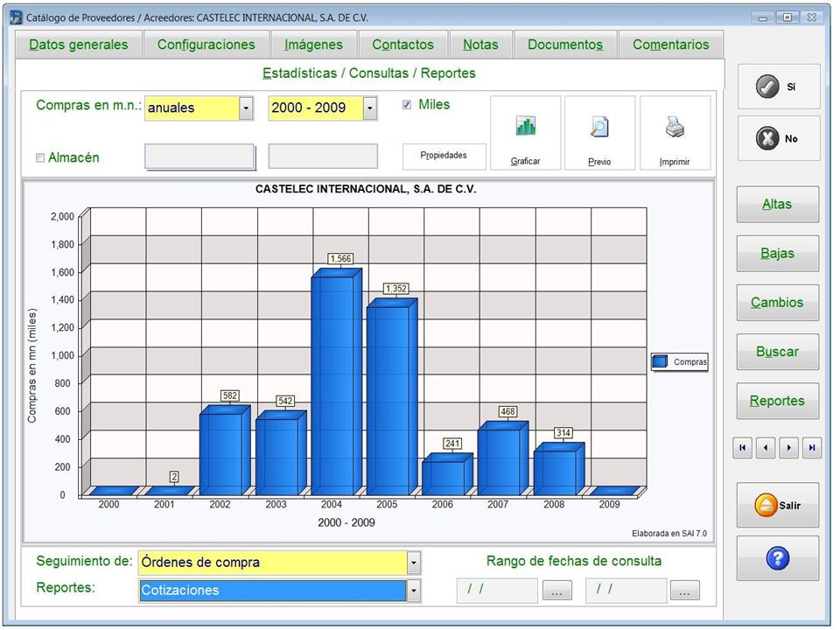Click the 1,352 value label
Image resolution: width=840 pixels, height=630 pixels.
396,289
